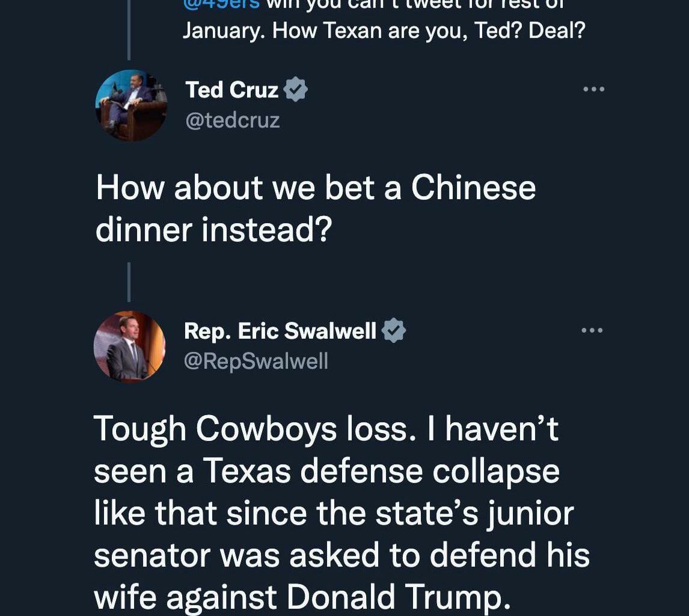This screenshot has height=616, width=689.
Task: Expand Ted Cruz's tweet options via the ellipsis
Action: 594,88
